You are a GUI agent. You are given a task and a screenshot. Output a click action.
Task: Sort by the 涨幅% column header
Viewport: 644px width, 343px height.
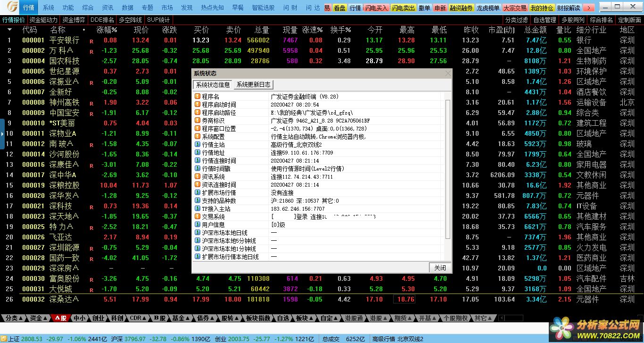coord(107,30)
